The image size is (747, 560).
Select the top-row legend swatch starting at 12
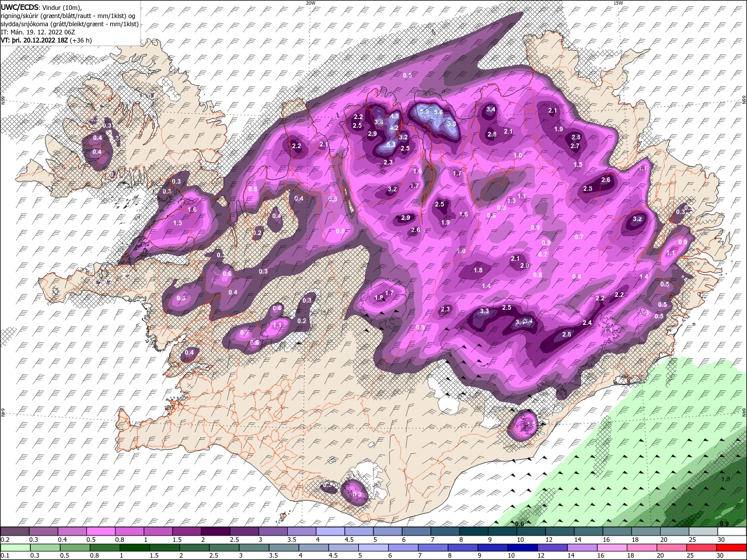(x=559, y=531)
